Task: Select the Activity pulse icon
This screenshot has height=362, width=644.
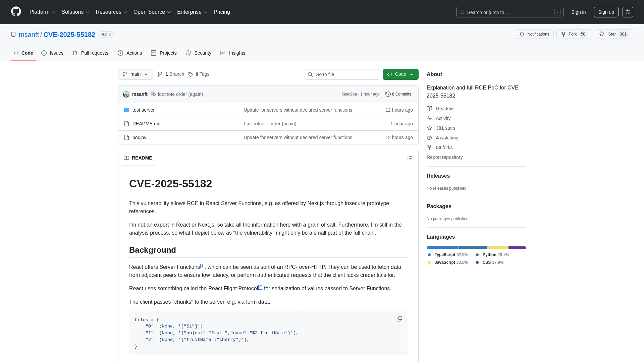Action: pos(430,118)
